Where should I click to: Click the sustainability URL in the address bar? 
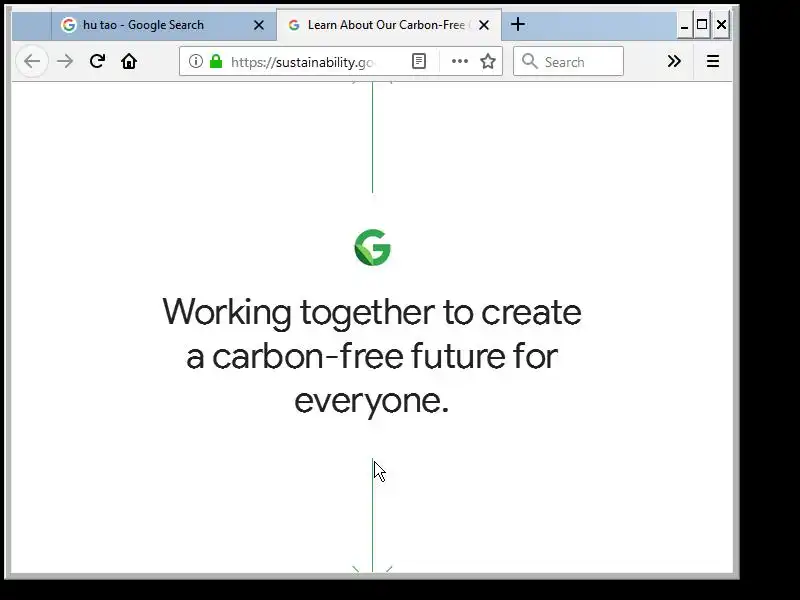click(x=303, y=62)
